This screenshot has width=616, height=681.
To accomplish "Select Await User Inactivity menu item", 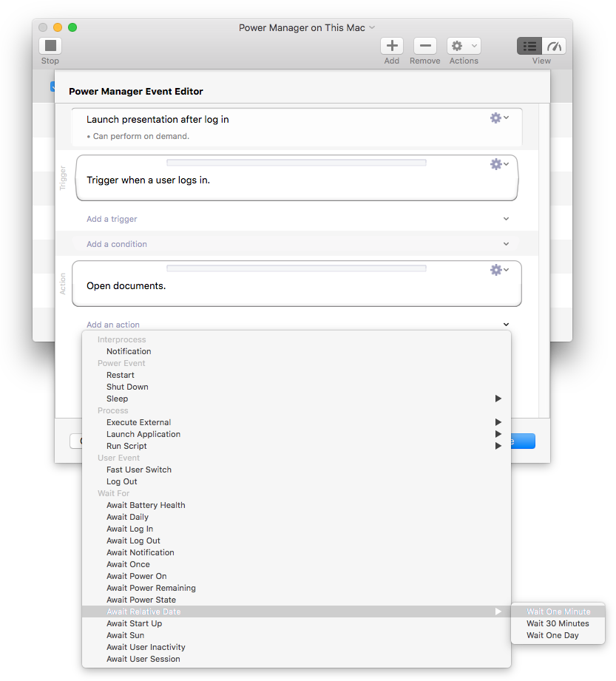I will pos(297,647).
